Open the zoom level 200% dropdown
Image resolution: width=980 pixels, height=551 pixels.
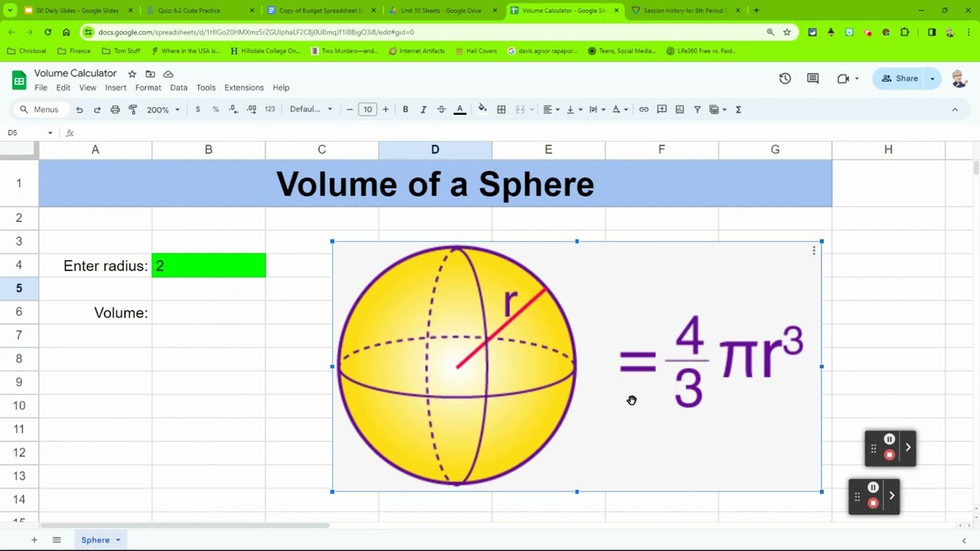[163, 109]
